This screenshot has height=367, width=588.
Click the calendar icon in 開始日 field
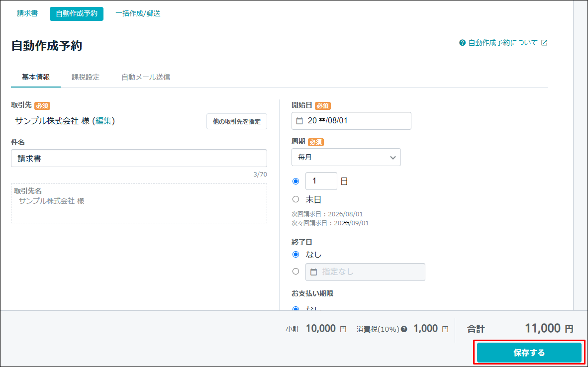click(299, 121)
